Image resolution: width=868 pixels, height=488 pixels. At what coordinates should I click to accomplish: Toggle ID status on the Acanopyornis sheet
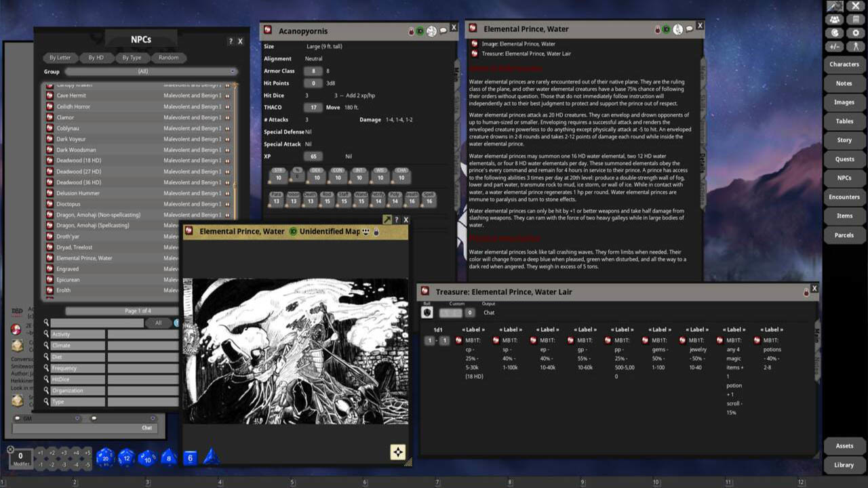coord(420,31)
